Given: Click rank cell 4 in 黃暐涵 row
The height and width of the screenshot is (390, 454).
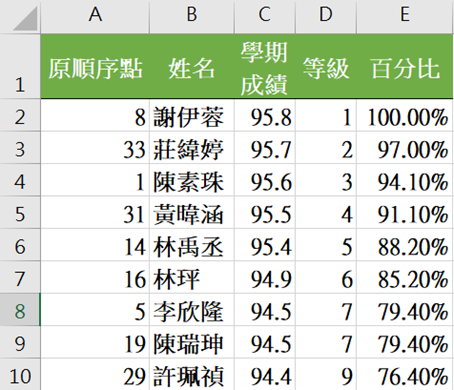Looking at the screenshot, I should tap(326, 212).
